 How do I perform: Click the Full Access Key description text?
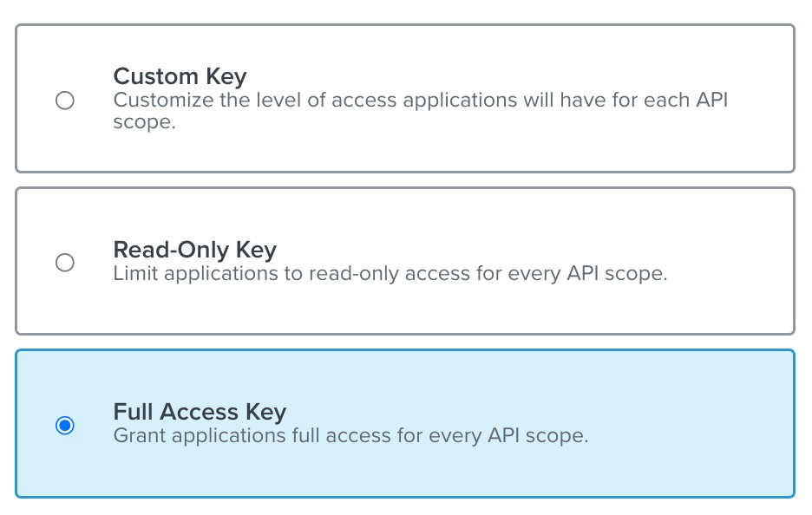[350, 435]
